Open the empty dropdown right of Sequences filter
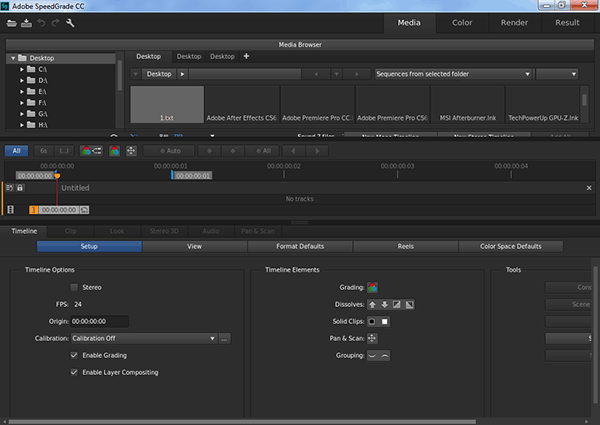The width and height of the screenshot is (600, 425). (557, 74)
